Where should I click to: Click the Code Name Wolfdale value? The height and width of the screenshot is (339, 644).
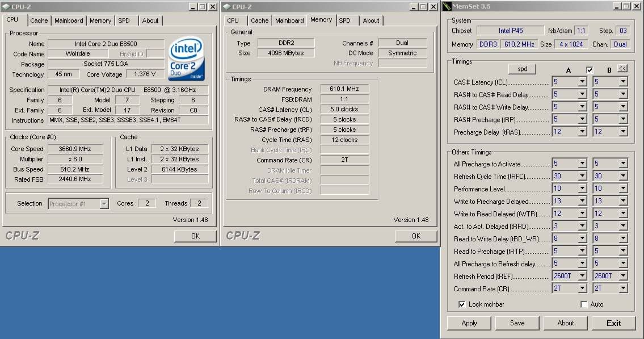pos(78,53)
